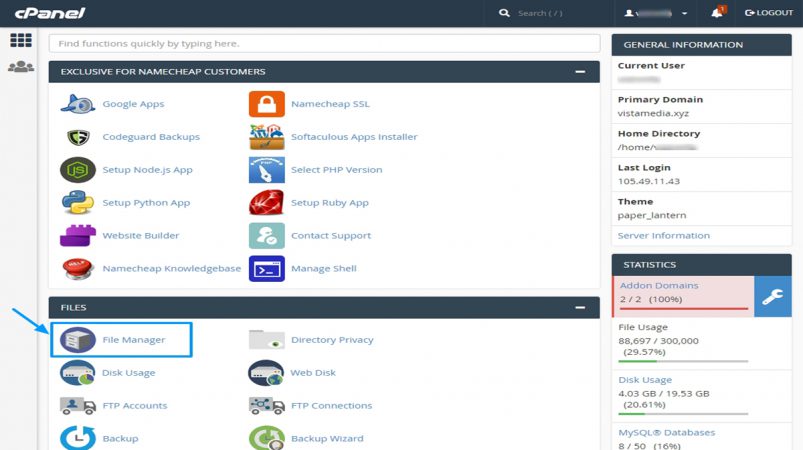
Task: Launch Setup Node.js App icon
Action: tap(77, 170)
